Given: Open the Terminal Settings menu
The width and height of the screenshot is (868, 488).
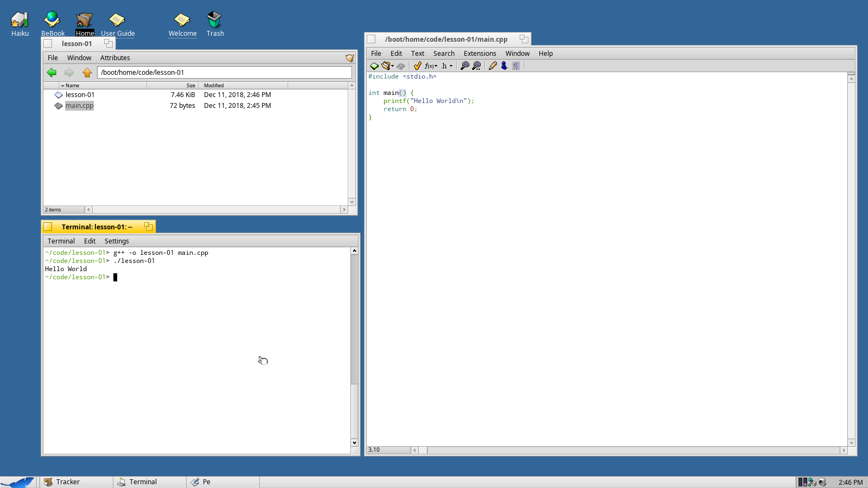Looking at the screenshot, I should click(117, 241).
